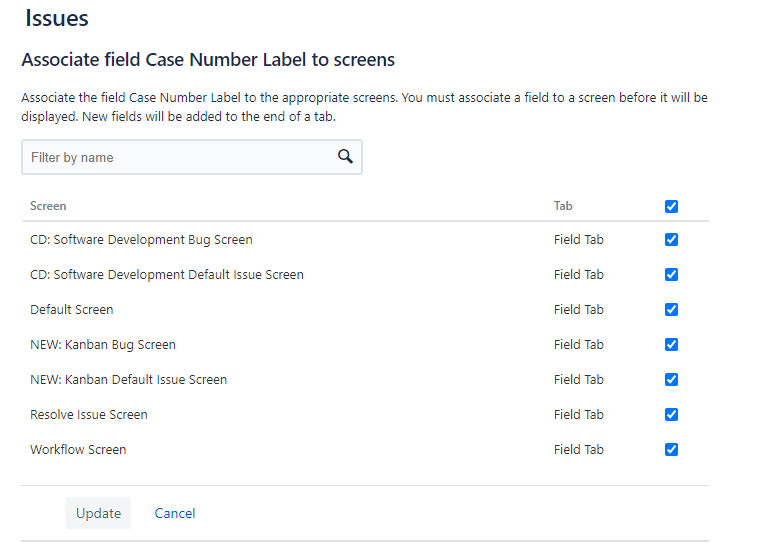
Task: Click NEW: Kanban Bug Screen name
Action: [102, 345]
